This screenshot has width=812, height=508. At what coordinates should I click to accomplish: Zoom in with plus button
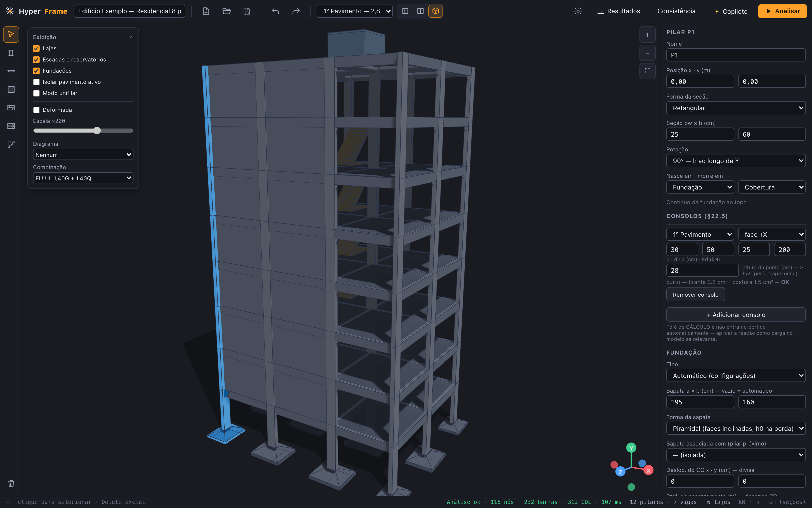click(x=648, y=35)
